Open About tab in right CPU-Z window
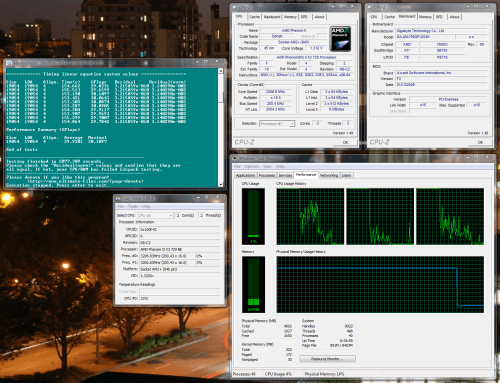500x383 pixels. [454, 17]
